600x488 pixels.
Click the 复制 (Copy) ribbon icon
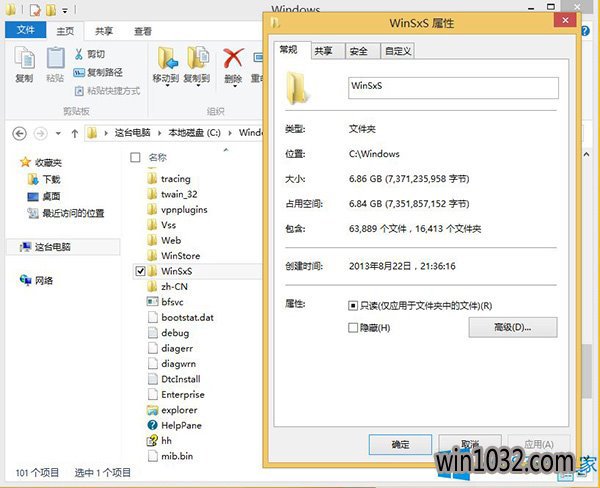[x=24, y=61]
